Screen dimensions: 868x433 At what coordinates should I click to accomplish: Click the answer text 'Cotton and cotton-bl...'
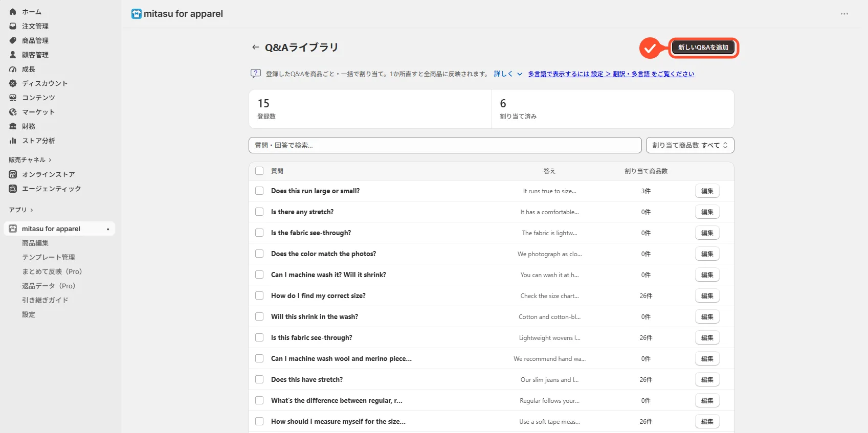[549, 317]
